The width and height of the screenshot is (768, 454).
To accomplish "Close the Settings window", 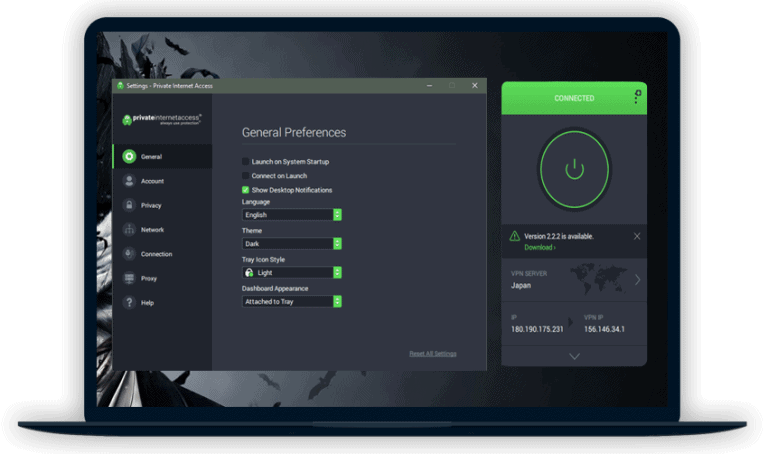I will point(475,85).
